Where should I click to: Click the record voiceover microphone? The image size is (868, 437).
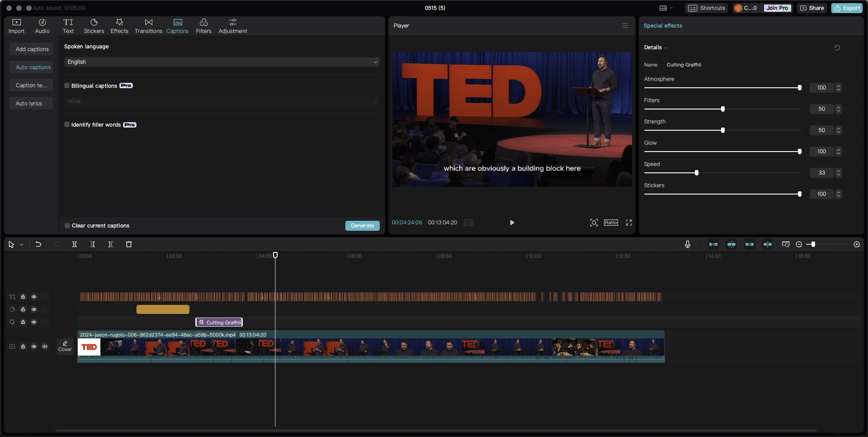pyautogui.click(x=687, y=244)
